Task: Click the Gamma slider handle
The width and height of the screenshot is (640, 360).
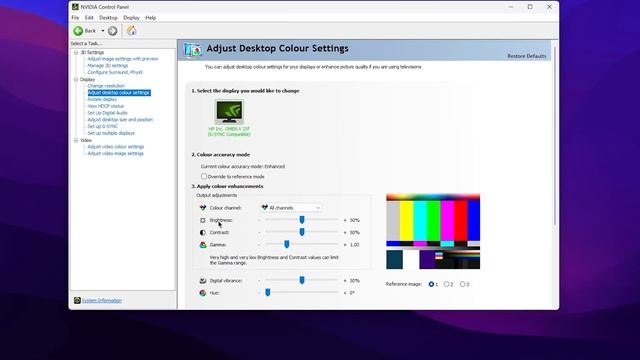Action: click(x=287, y=244)
